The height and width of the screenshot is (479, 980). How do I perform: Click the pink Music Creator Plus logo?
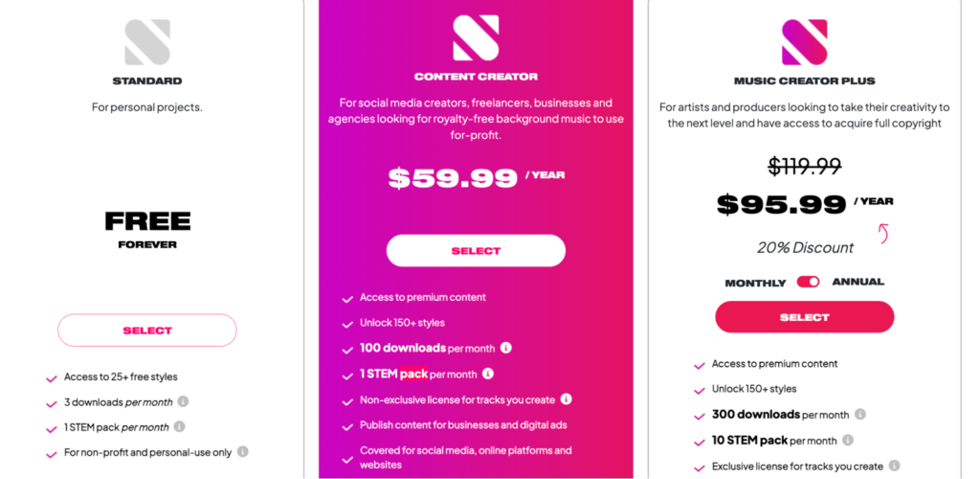805,42
